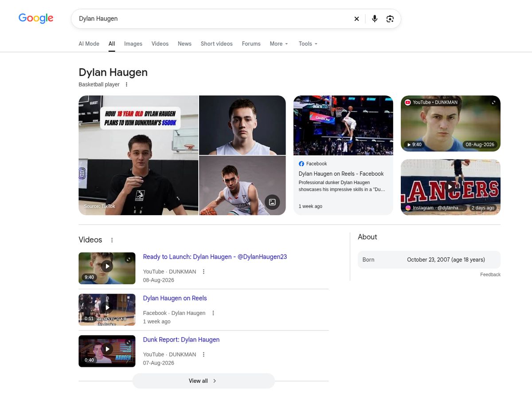532x397 pixels.
Task: Switch to Images tab
Action: 133,43
